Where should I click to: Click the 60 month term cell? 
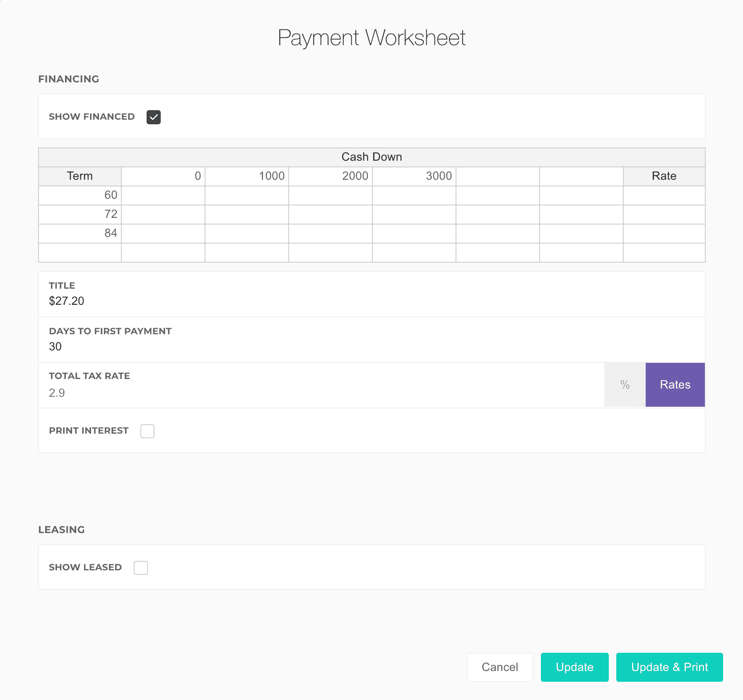[80, 195]
